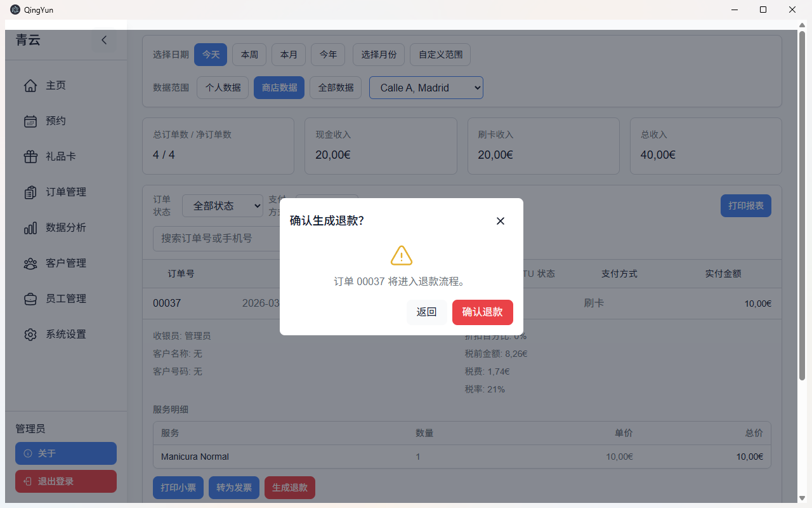
Task: Click the info icon on 关于
Action: coord(28,453)
